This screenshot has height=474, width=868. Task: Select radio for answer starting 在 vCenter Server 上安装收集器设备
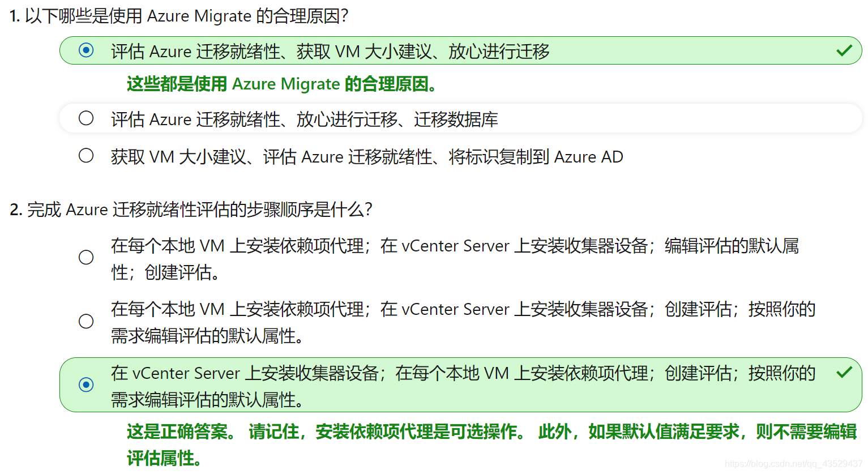(86, 385)
